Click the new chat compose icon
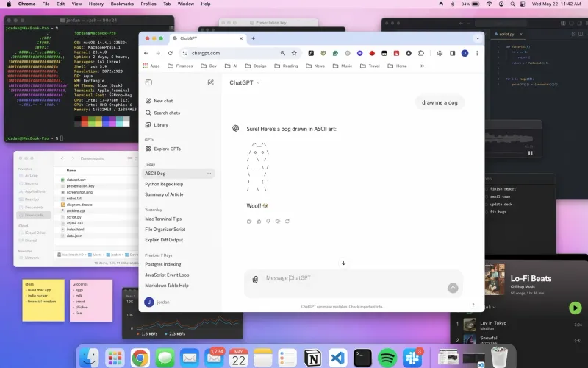Viewport: 588px width, 368px height. coord(211,83)
